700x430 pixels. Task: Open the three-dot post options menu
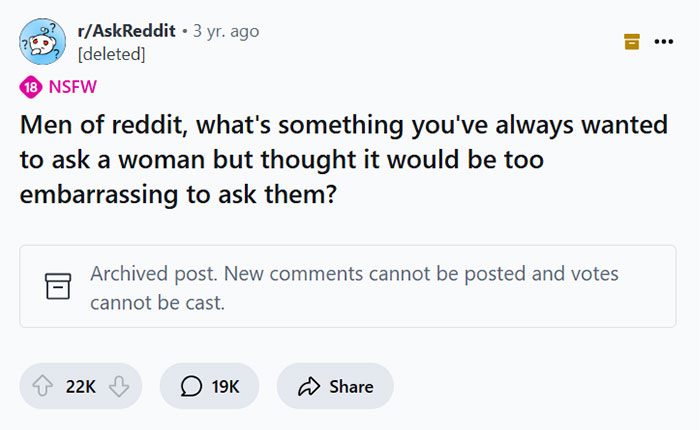(663, 41)
